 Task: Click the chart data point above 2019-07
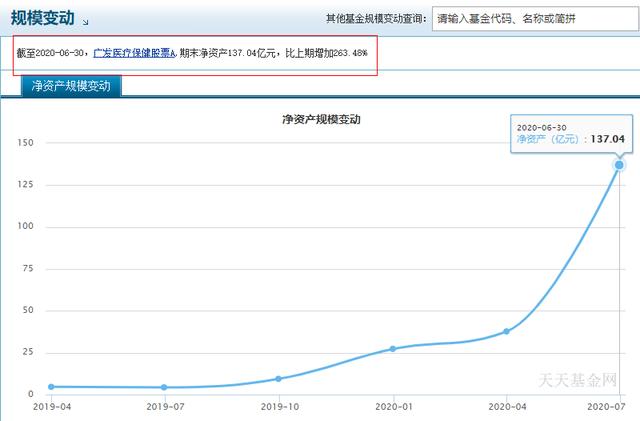click(x=164, y=387)
